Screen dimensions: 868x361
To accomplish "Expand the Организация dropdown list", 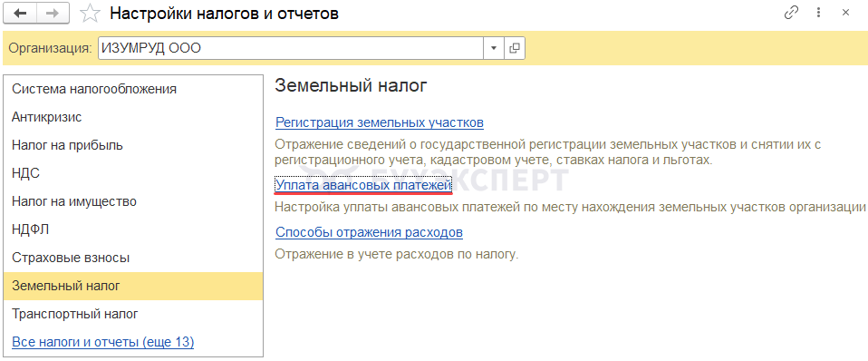I will 494,48.
